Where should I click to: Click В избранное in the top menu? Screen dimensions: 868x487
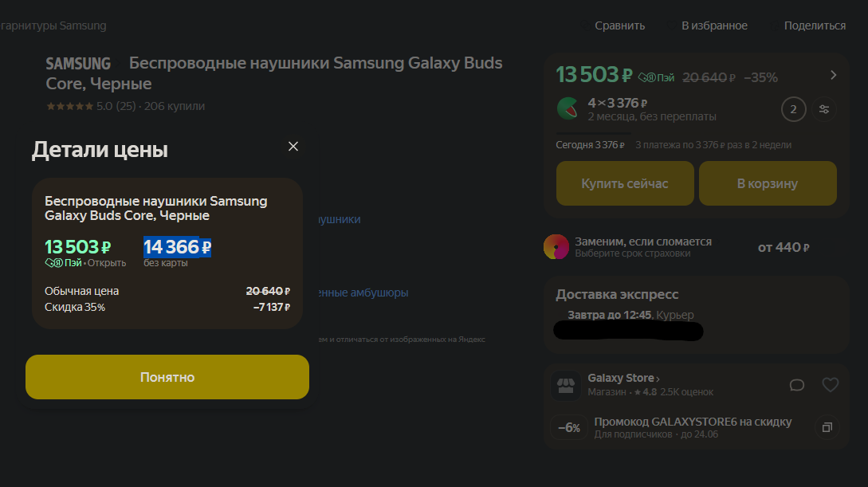click(x=714, y=26)
